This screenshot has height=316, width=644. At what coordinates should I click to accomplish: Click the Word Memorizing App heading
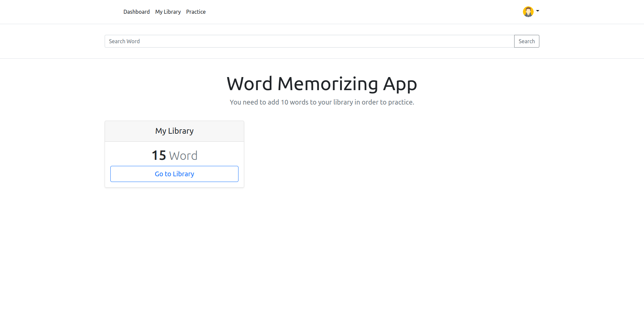point(322,84)
